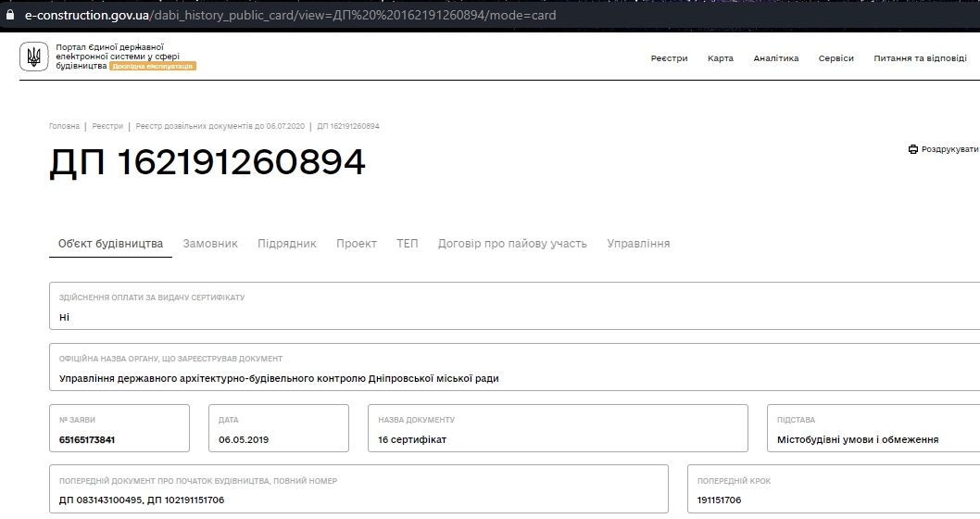980x519 pixels.
Task: Follow the Реєстри breadcrumb link
Action: click(107, 126)
